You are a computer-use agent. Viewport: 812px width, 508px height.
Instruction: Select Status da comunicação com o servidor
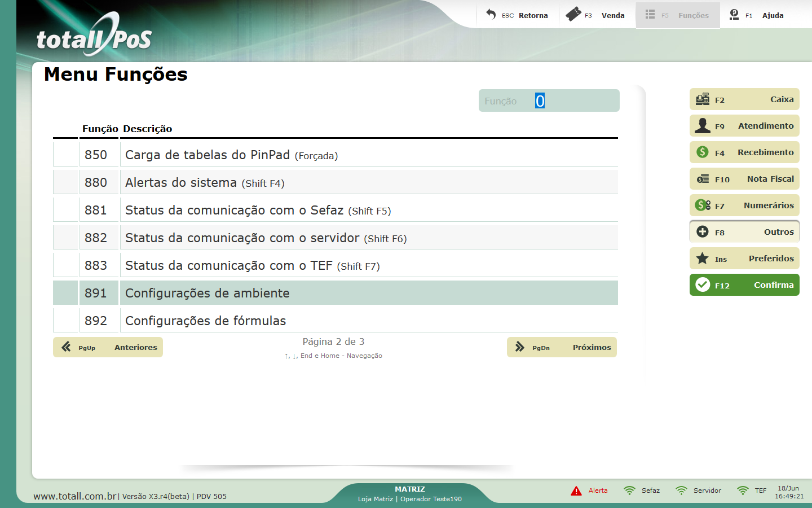[x=336, y=238]
